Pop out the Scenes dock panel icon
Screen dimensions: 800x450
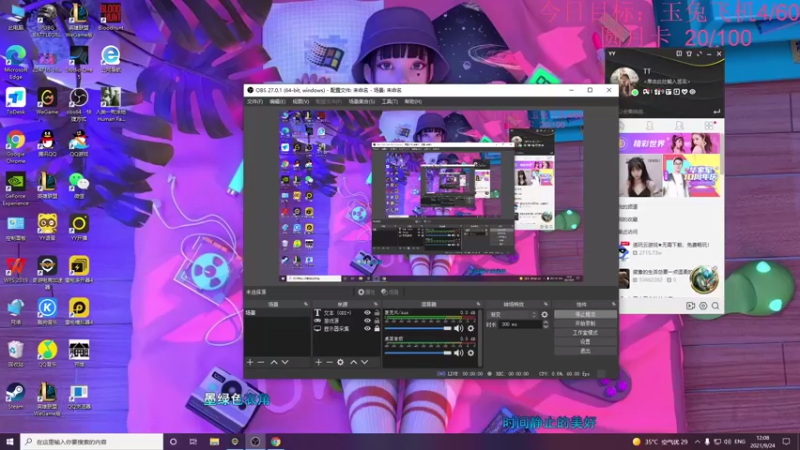(x=306, y=304)
